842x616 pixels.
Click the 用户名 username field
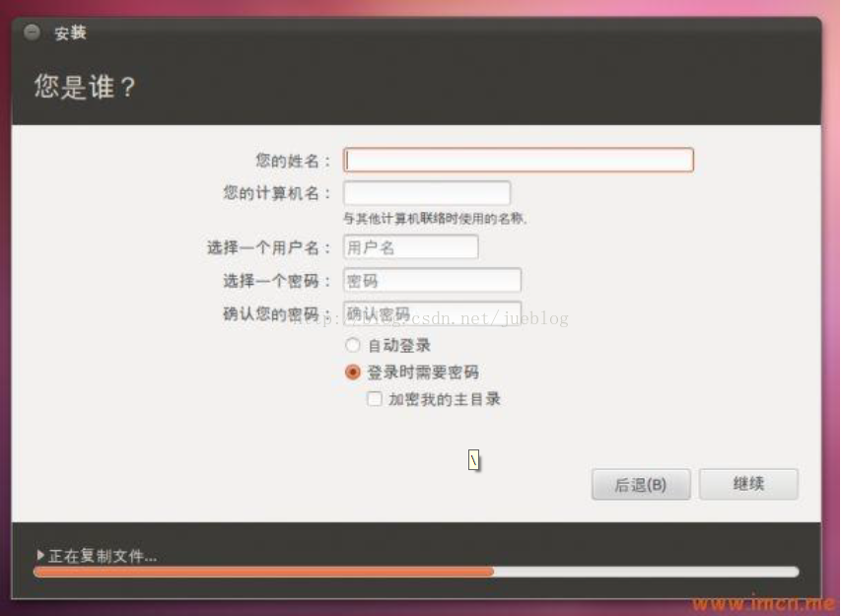click(411, 246)
